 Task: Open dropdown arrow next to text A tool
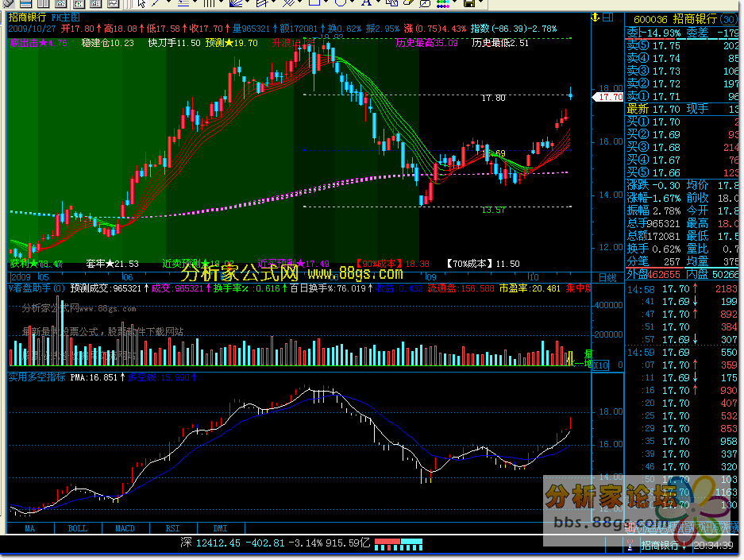click(x=378, y=2)
